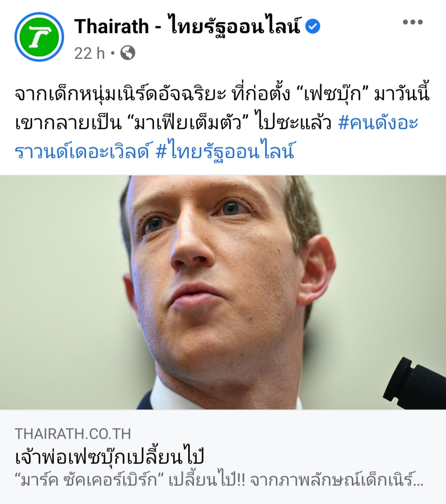The image size is (446, 504).
Task: Open the Thairath - ไทยรัฐออนไลน์ page name
Action: [x=188, y=27]
